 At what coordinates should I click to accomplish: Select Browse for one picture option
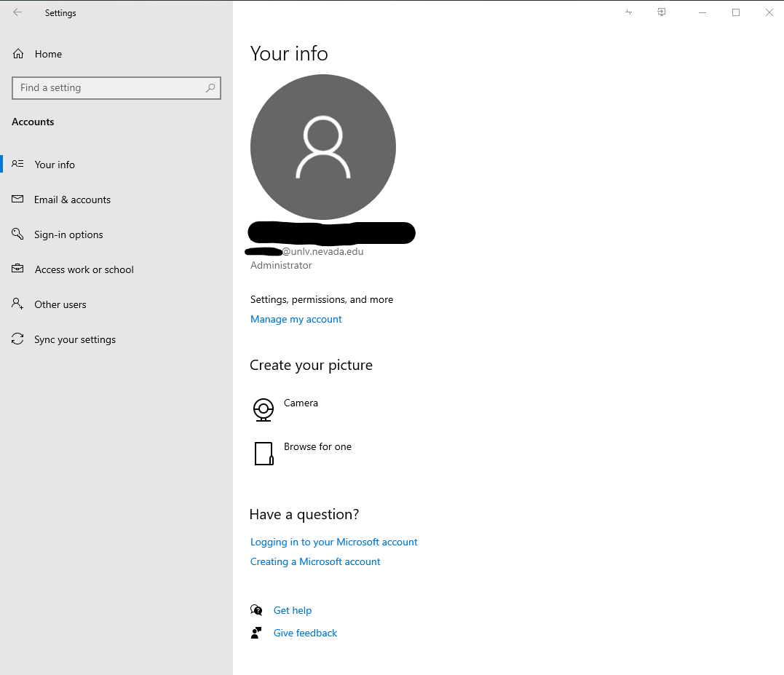pyautogui.click(x=317, y=446)
